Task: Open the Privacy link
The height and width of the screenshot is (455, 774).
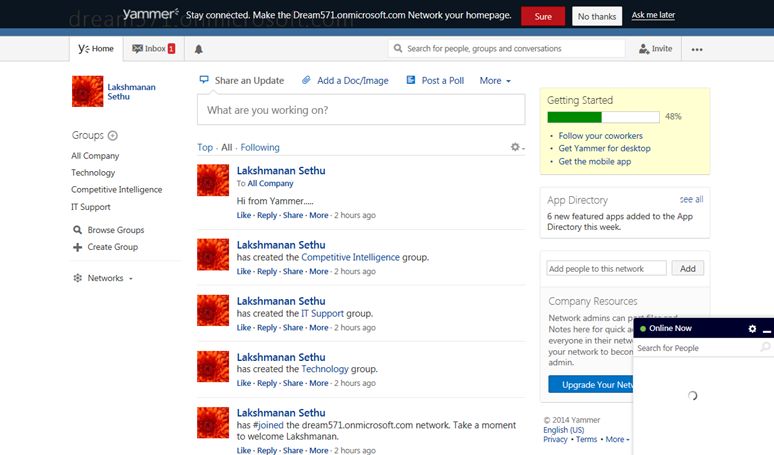Action: click(x=555, y=439)
